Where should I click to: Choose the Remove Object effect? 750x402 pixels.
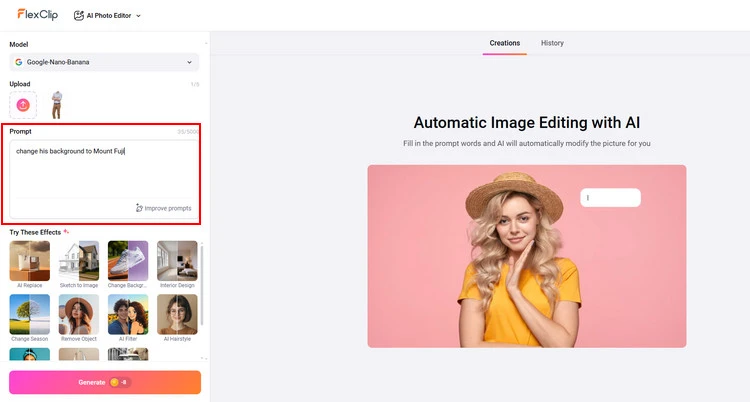[x=79, y=314]
